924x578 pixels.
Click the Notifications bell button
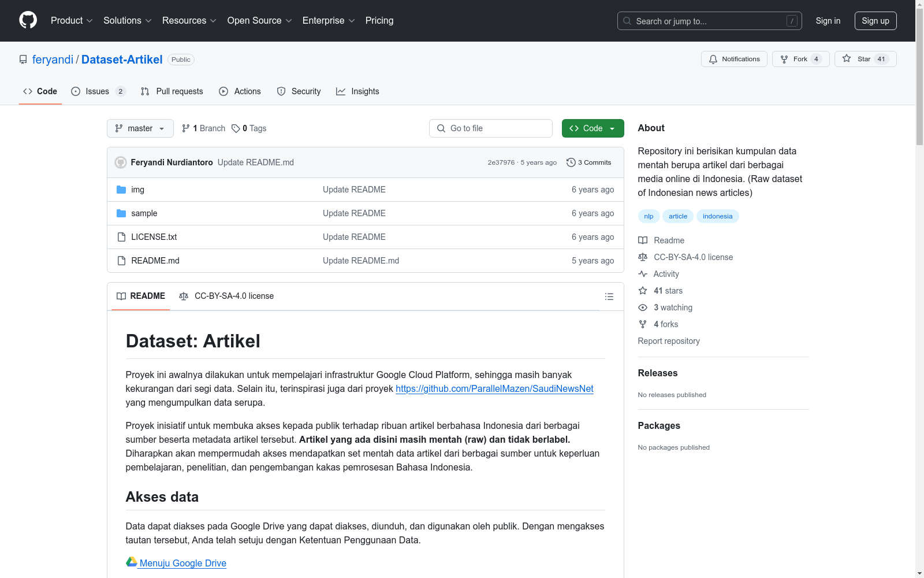734,59
